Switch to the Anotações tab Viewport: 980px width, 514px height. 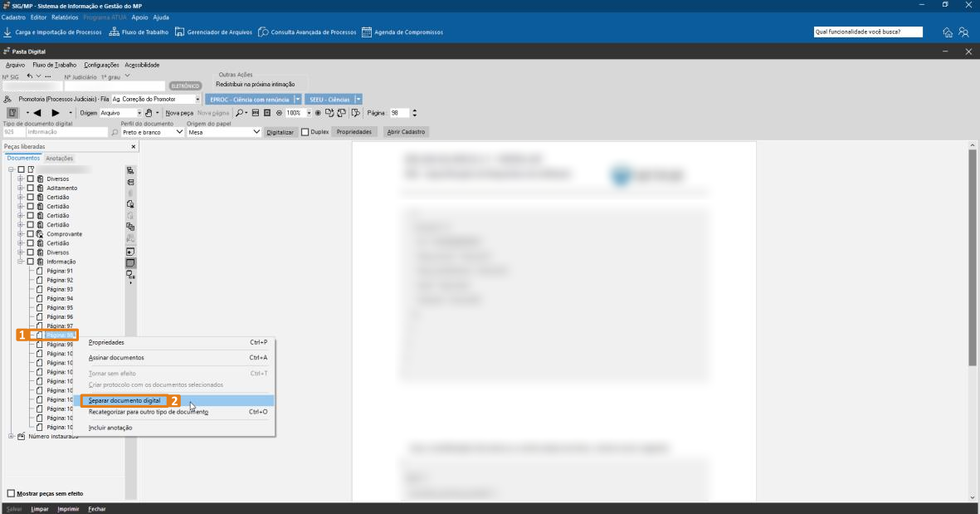click(59, 159)
